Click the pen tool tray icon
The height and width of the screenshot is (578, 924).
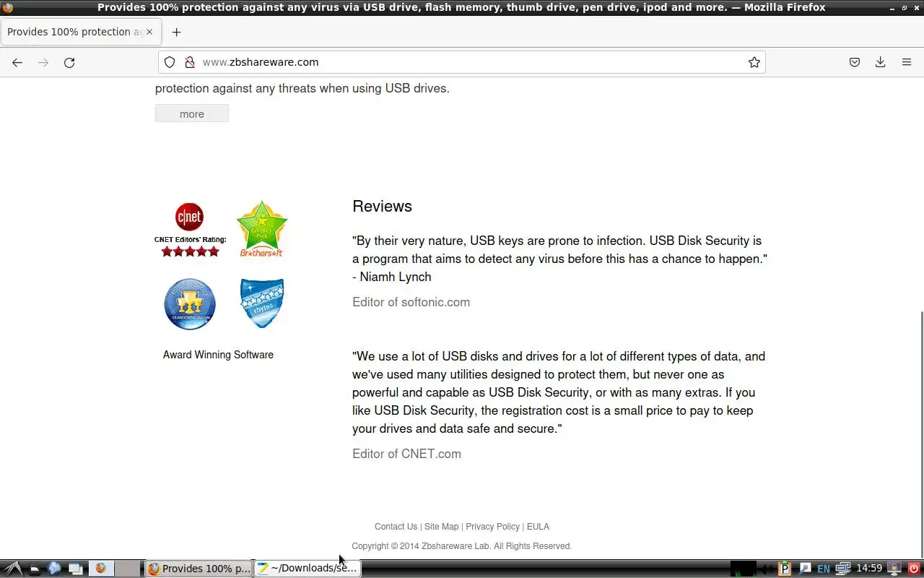[805, 569]
